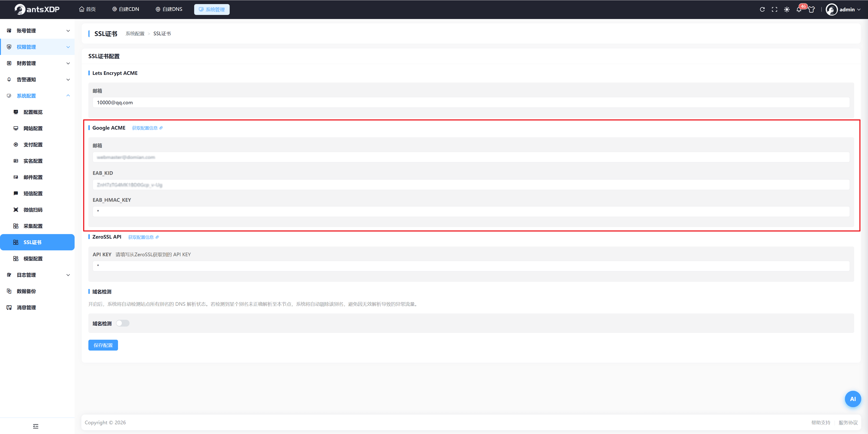
Task: Open notifications bell with 46 badge
Action: pyautogui.click(x=799, y=9)
